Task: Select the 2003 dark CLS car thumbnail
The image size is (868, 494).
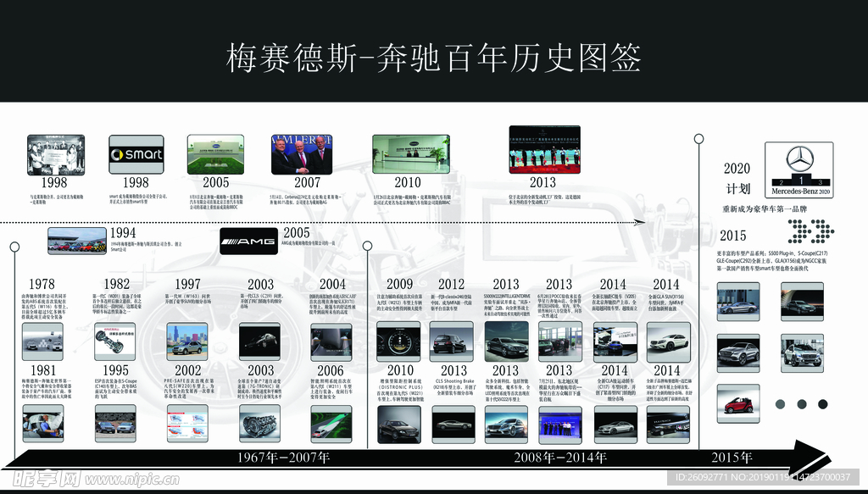Action: [x=259, y=341]
